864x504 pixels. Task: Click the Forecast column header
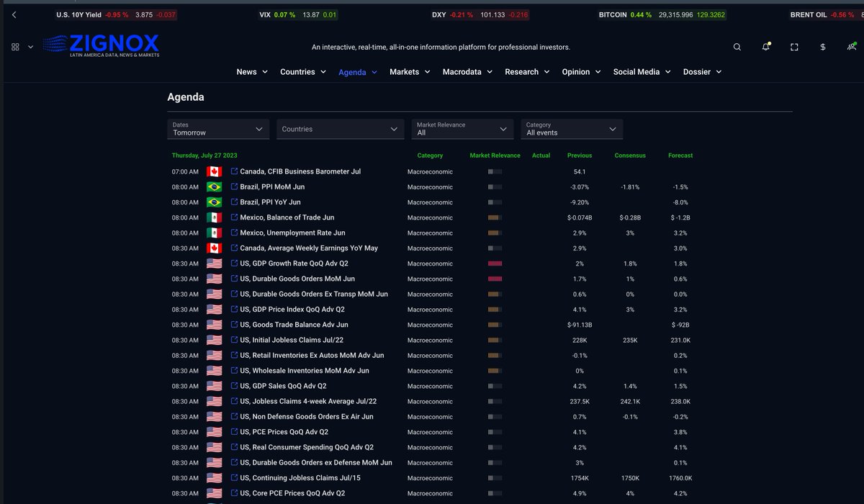click(680, 156)
